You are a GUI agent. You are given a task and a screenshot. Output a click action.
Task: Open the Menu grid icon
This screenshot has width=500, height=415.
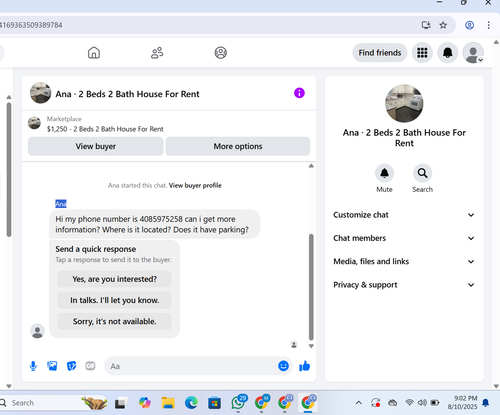coord(422,53)
